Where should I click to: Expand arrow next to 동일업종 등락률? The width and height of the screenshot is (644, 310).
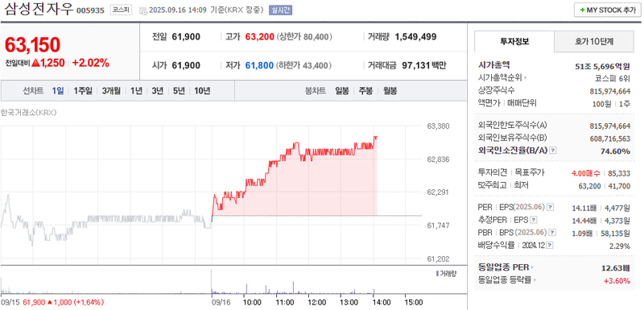click(535, 280)
